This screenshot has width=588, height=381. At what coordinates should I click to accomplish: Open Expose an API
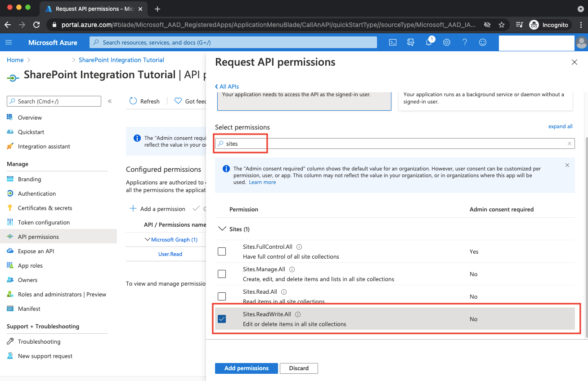(x=36, y=251)
